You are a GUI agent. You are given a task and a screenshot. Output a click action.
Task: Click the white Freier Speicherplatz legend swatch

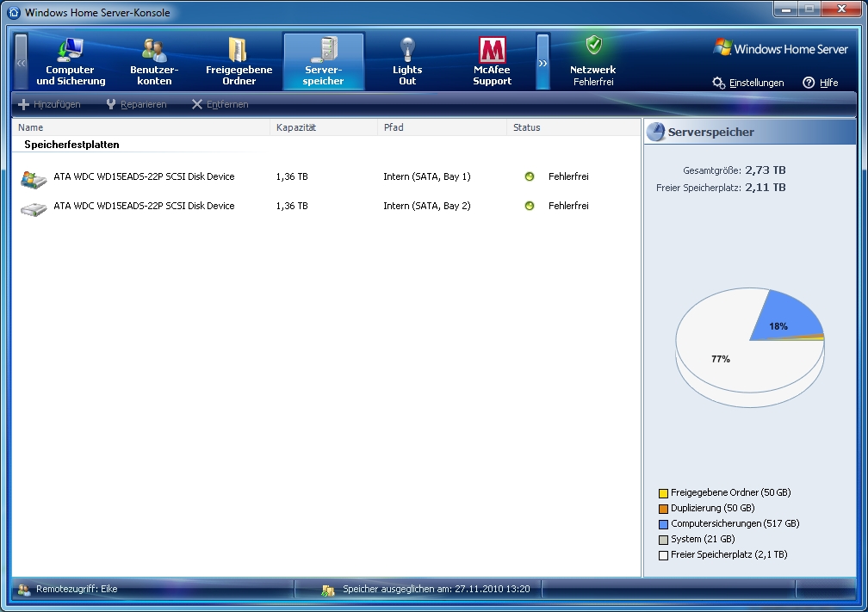(x=663, y=555)
